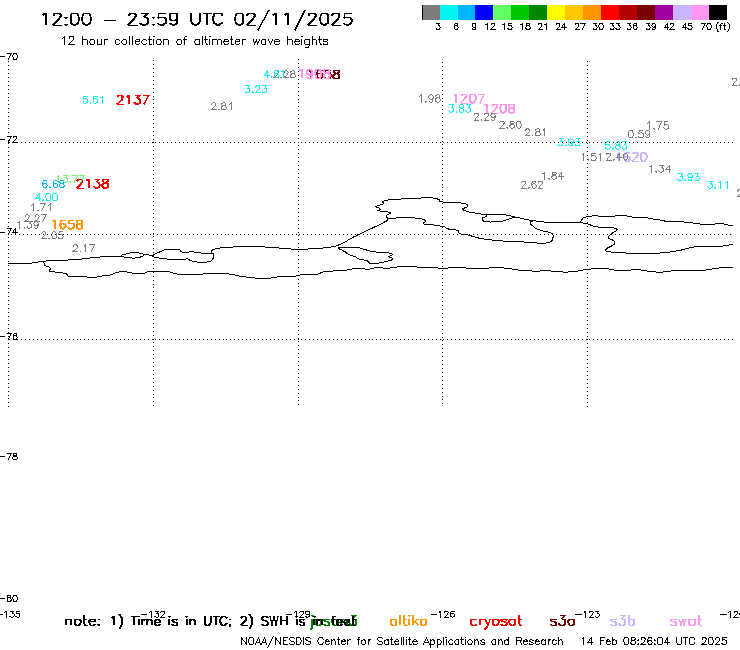740x650 pixels.
Task: Click the -135 longitude axis label
Action: click(x=10, y=615)
